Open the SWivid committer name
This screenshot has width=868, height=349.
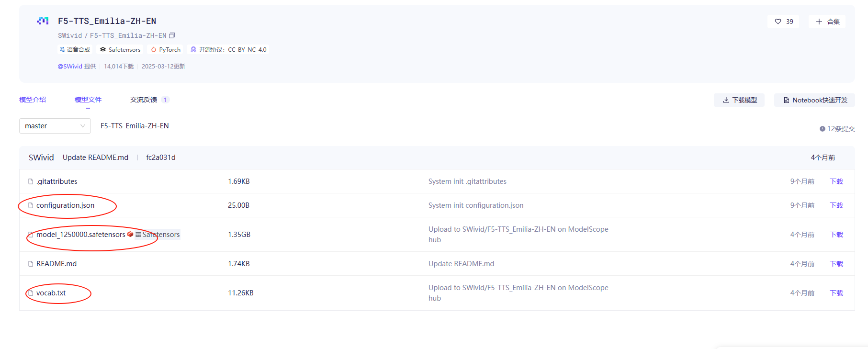pos(41,158)
